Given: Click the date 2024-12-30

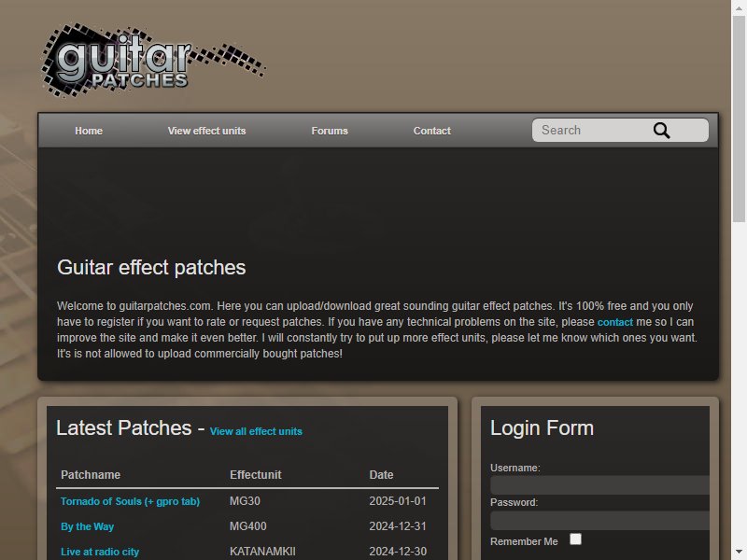Looking at the screenshot, I should coord(398,552).
